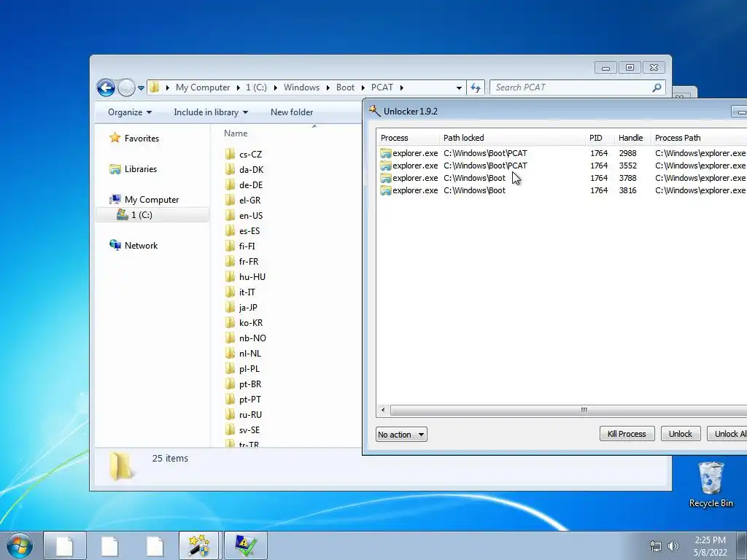This screenshot has height=560, width=747.
Task: Open the Include in library menu
Action: pos(211,112)
